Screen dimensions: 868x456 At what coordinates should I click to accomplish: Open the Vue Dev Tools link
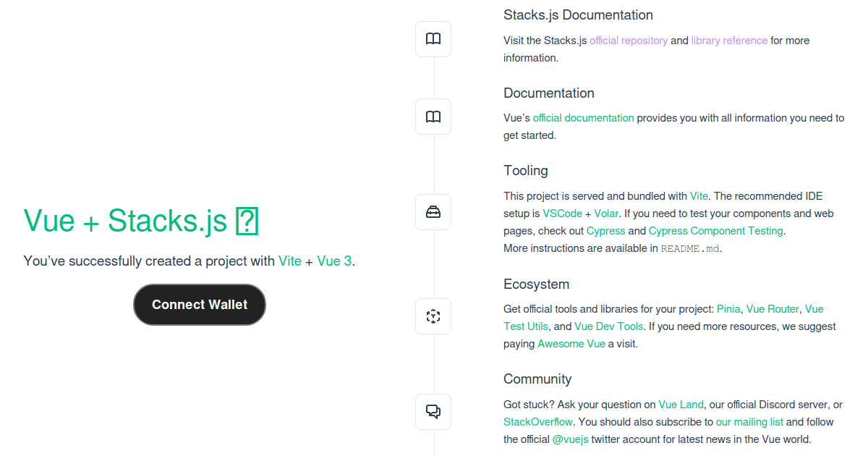click(x=608, y=326)
